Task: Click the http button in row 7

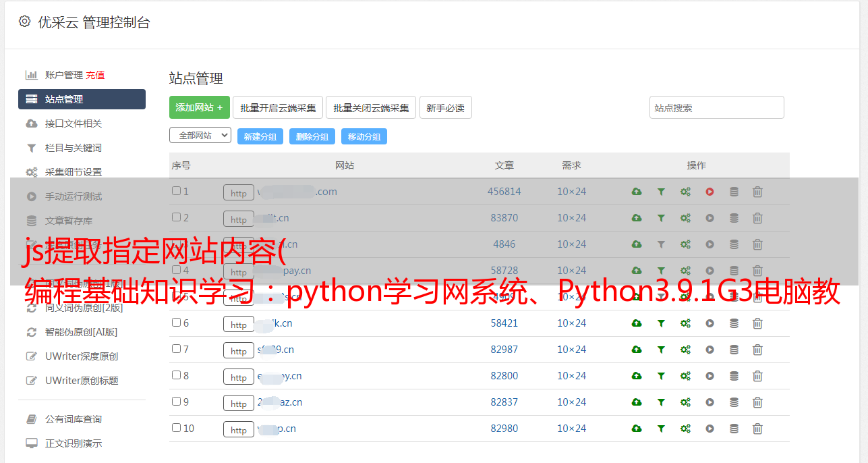Action: pyautogui.click(x=239, y=350)
